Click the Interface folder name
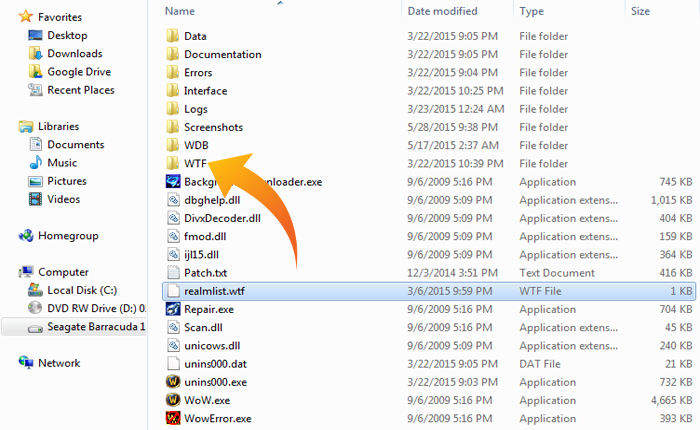Viewport: 700px width, 430px height. 206,91
